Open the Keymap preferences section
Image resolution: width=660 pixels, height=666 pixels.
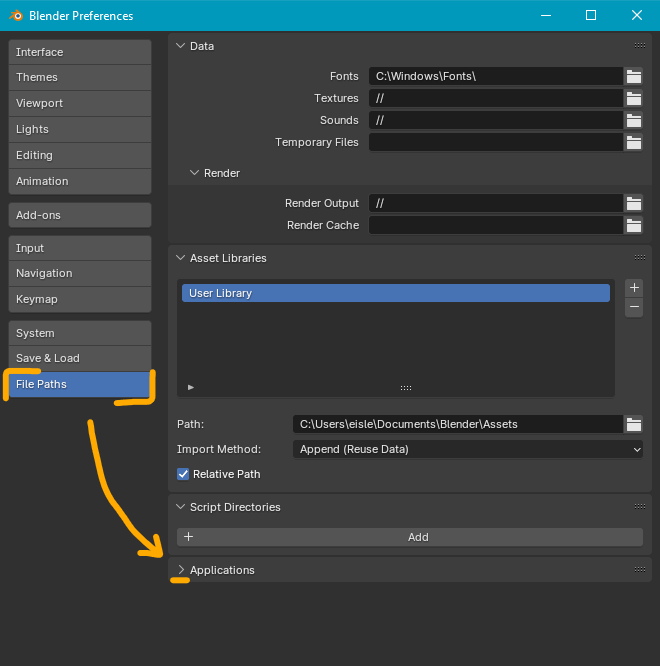[x=80, y=299]
